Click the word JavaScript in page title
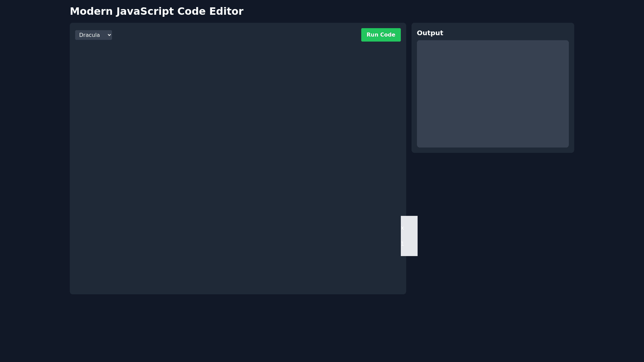 [145, 11]
